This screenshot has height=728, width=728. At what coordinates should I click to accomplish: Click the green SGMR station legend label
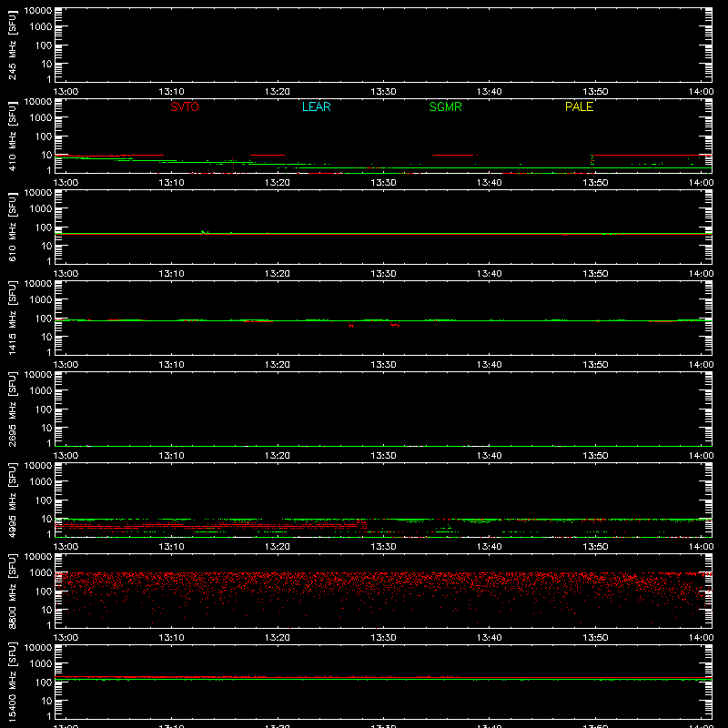[445, 106]
